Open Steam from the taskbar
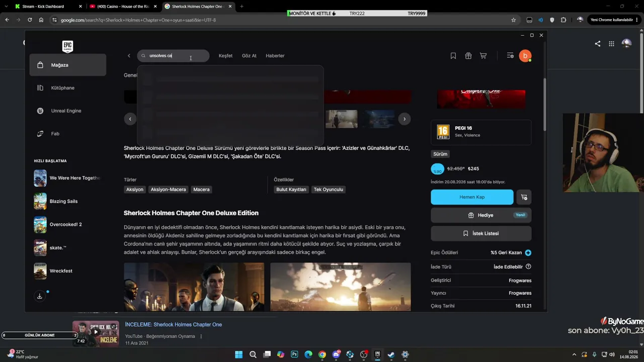This screenshot has width=644, height=362. pos(391,354)
